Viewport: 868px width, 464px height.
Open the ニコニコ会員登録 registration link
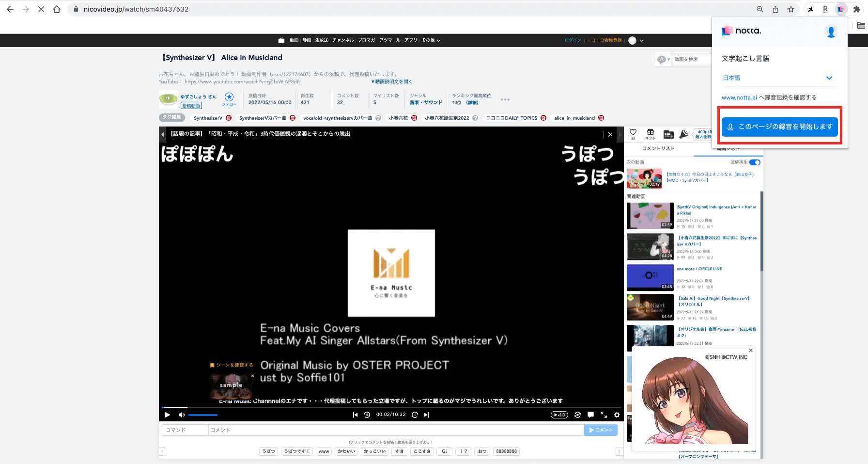point(604,40)
